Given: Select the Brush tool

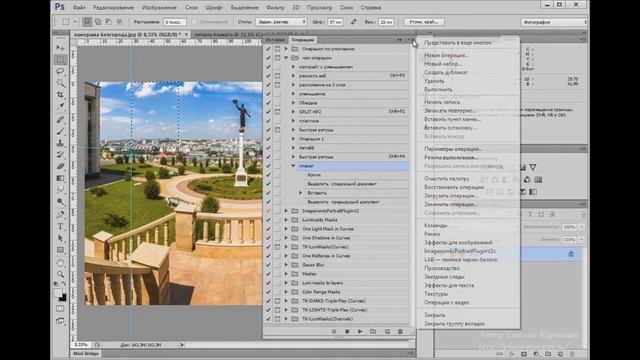Looking at the screenshot, I should click(x=60, y=131).
